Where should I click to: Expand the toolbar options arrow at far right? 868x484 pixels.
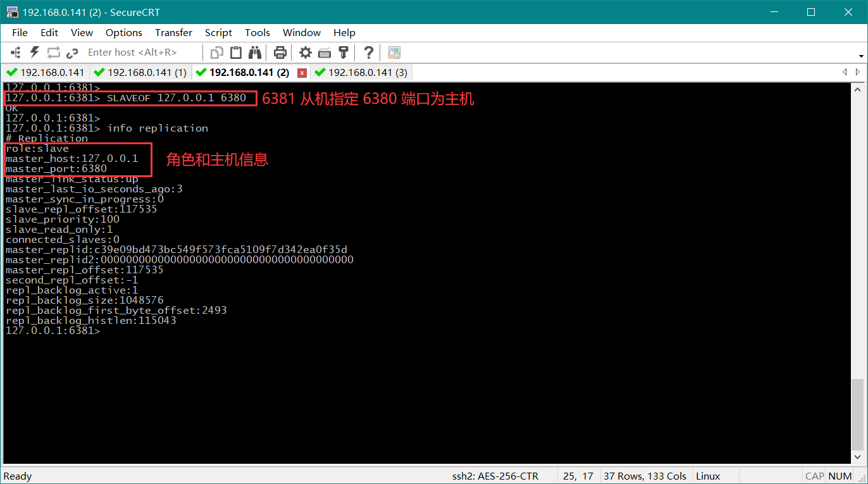point(862,56)
